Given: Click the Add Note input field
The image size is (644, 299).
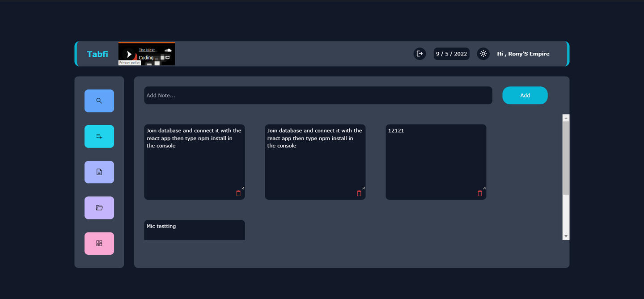Looking at the screenshot, I should coord(318,95).
